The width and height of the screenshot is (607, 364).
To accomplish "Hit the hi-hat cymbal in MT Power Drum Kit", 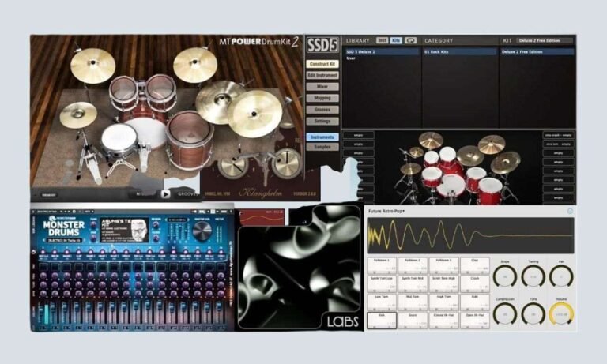I will pyautogui.click(x=78, y=114).
